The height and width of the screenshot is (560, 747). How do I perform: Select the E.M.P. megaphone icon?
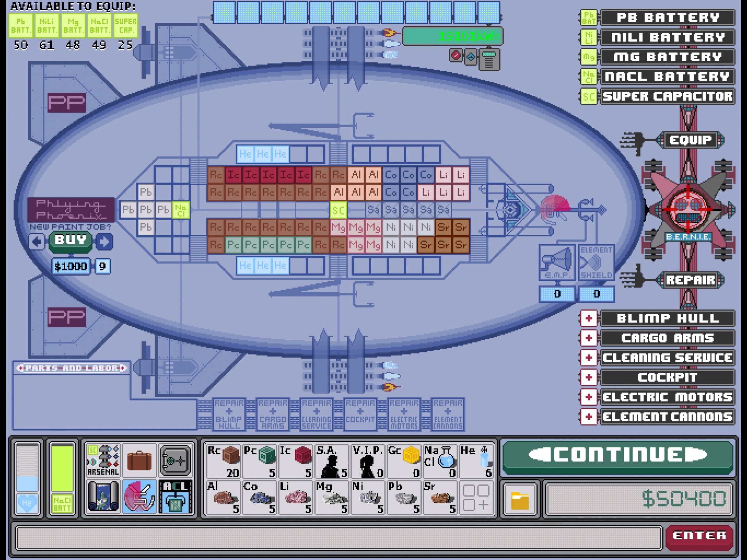point(557,262)
